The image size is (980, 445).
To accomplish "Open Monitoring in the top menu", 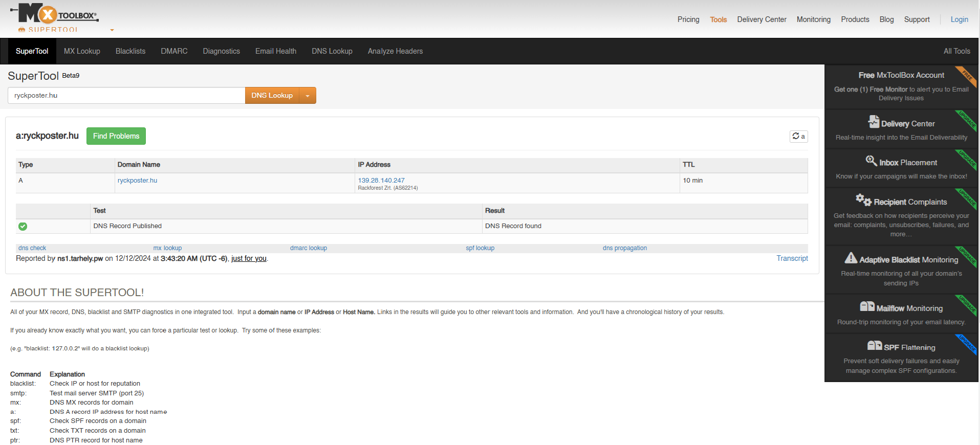I will click(x=813, y=19).
